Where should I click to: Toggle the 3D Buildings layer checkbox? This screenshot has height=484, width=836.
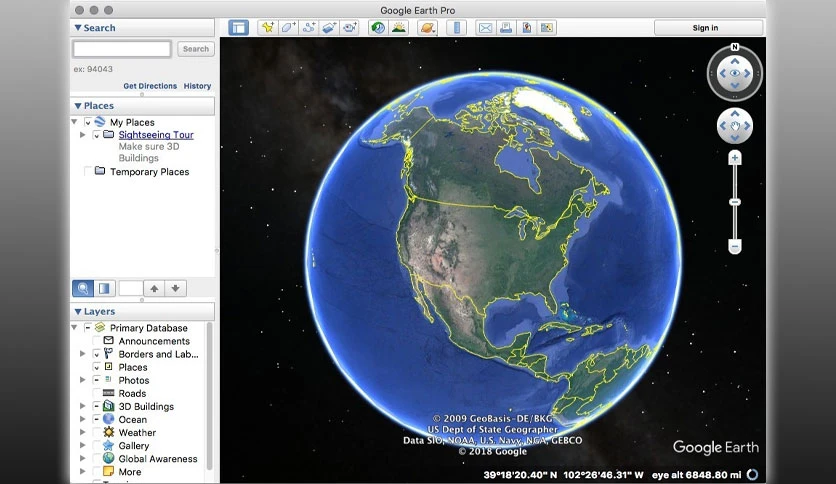97,406
